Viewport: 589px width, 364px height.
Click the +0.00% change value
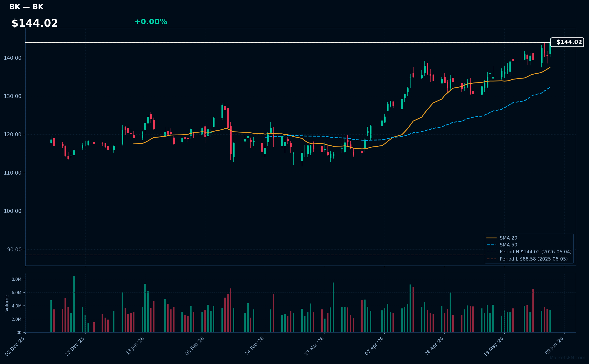(x=151, y=22)
